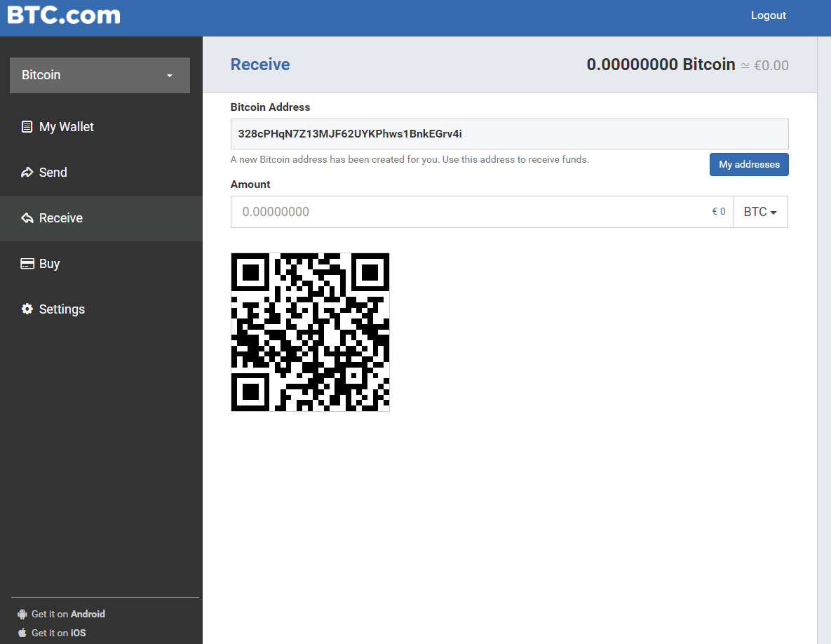Click the My Wallet document icon
This screenshot has height=644, width=831.
27,127
